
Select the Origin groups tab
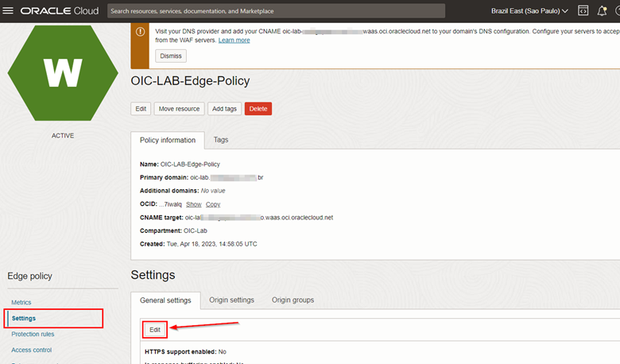293,300
